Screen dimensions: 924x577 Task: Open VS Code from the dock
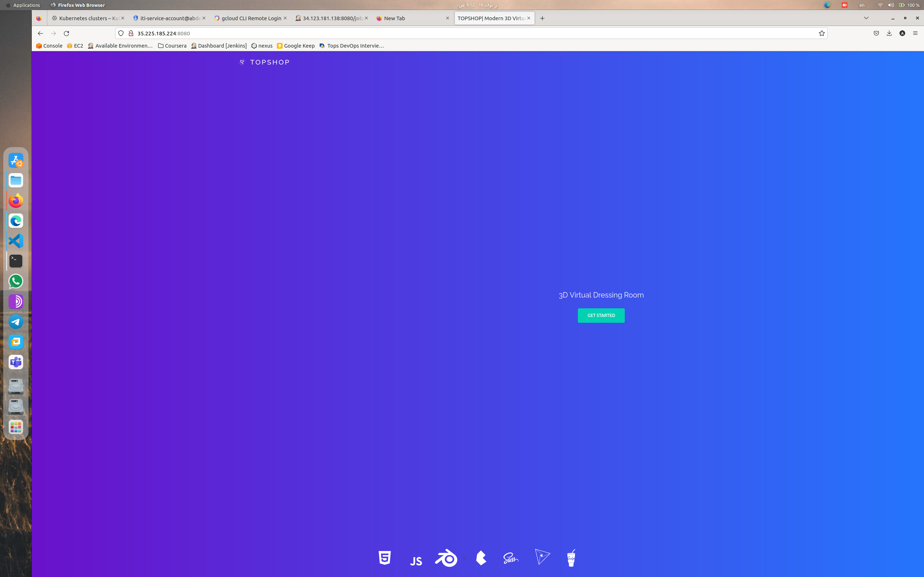pos(15,241)
